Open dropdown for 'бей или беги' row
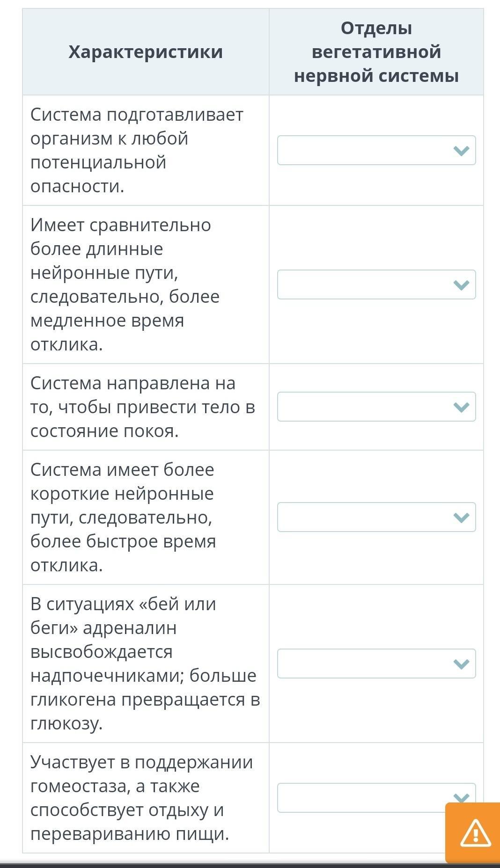Screen dimensions: 500x868 (x=376, y=664)
